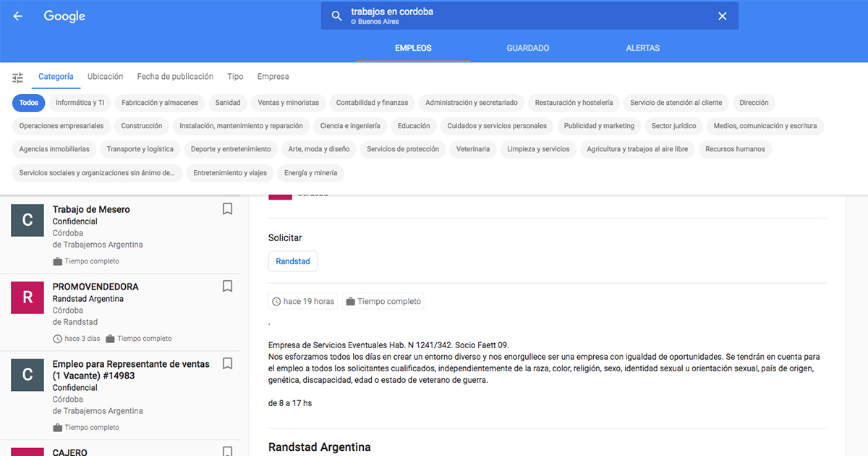The height and width of the screenshot is (456, 868).
Task: Filter by Arte, moda y diseño
Action: (319, 149)
